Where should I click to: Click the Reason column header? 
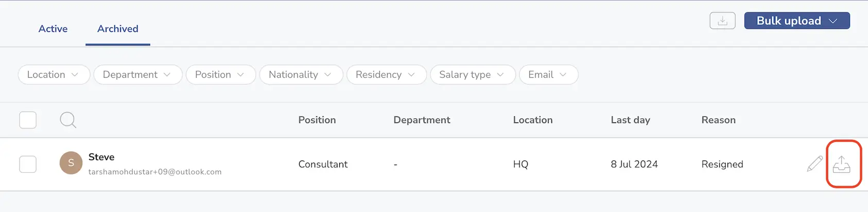(x=718, y=120)
